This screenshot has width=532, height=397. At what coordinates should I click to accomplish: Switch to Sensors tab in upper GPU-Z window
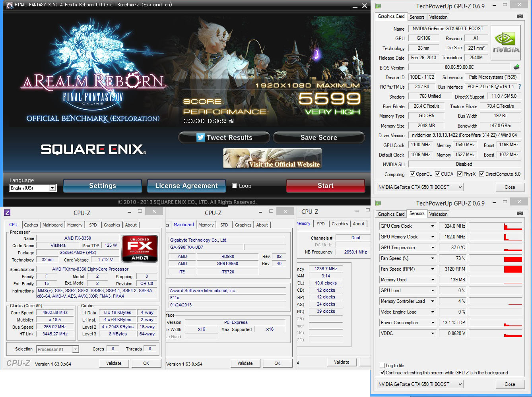coord(417,17)
